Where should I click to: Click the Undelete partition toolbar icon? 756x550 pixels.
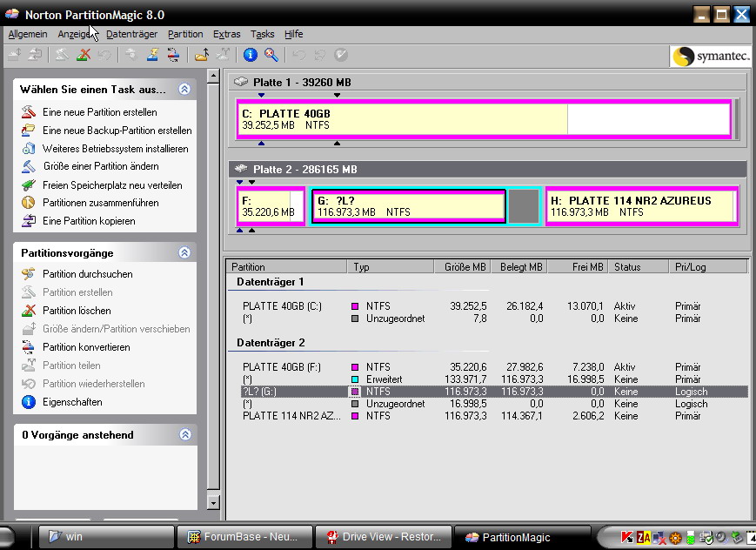pos(104,55)
